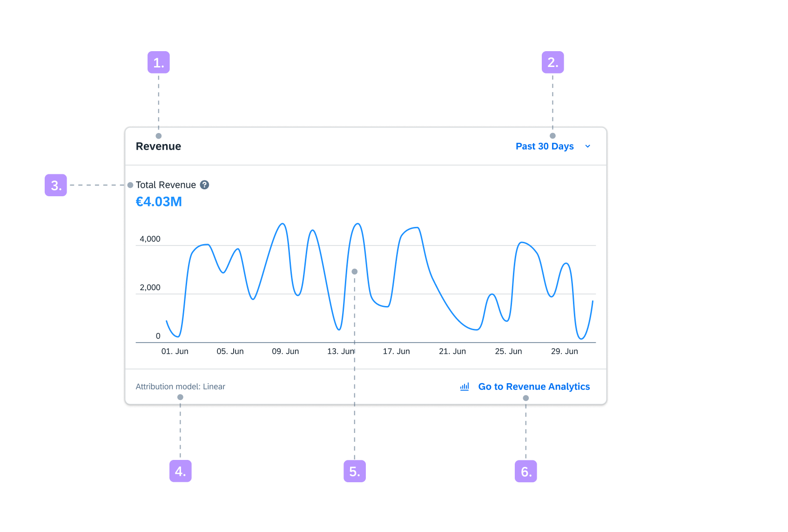Click the numbered badge labeled 1
788x532 pixels.
pos(158,61)
